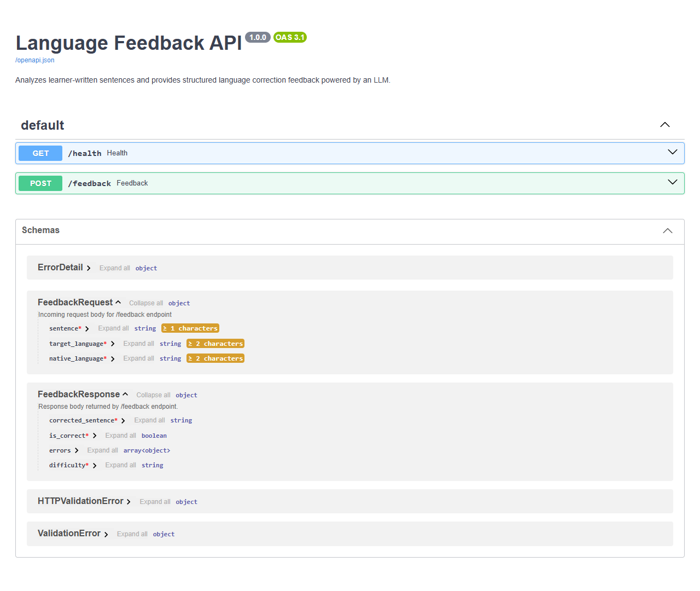The image size is (700, 591).
Task: Click the POST method badge
Action: tap(40, 183)
